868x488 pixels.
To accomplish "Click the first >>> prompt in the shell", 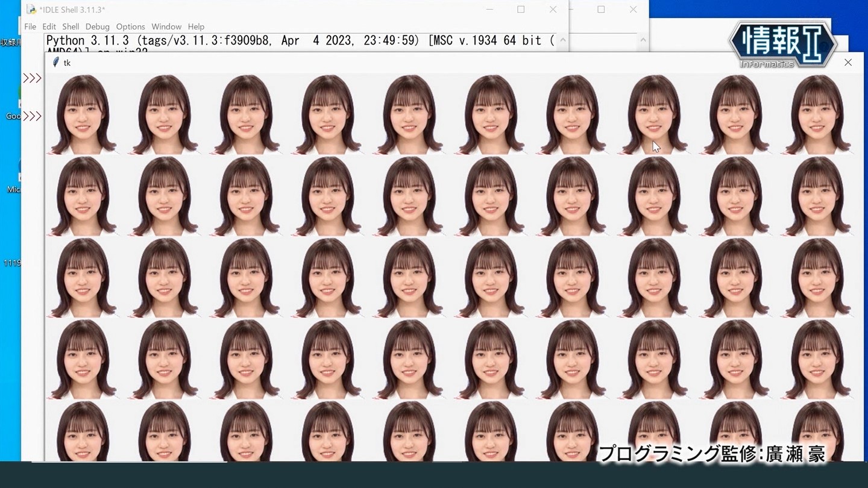I will [x=32, y=78].
